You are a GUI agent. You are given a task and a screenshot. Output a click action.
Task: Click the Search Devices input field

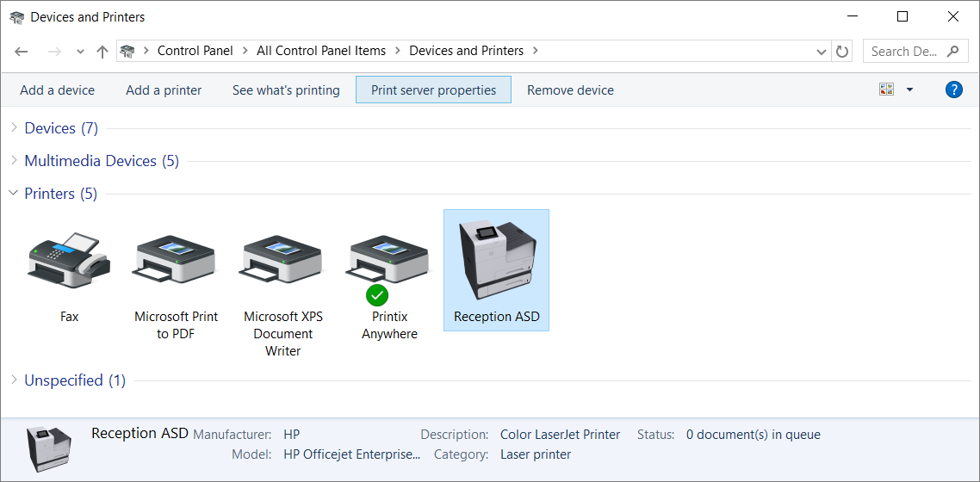point(904,51)
